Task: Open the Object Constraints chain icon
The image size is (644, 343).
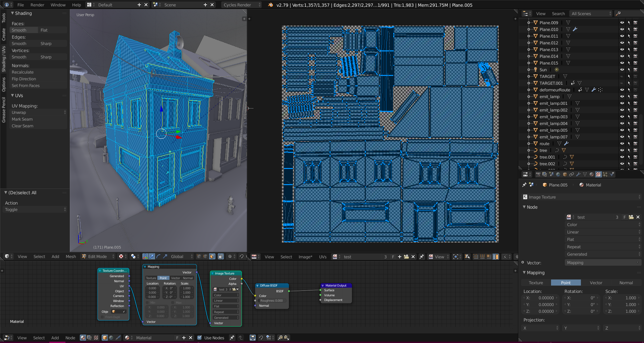Action: pos(572,174)
